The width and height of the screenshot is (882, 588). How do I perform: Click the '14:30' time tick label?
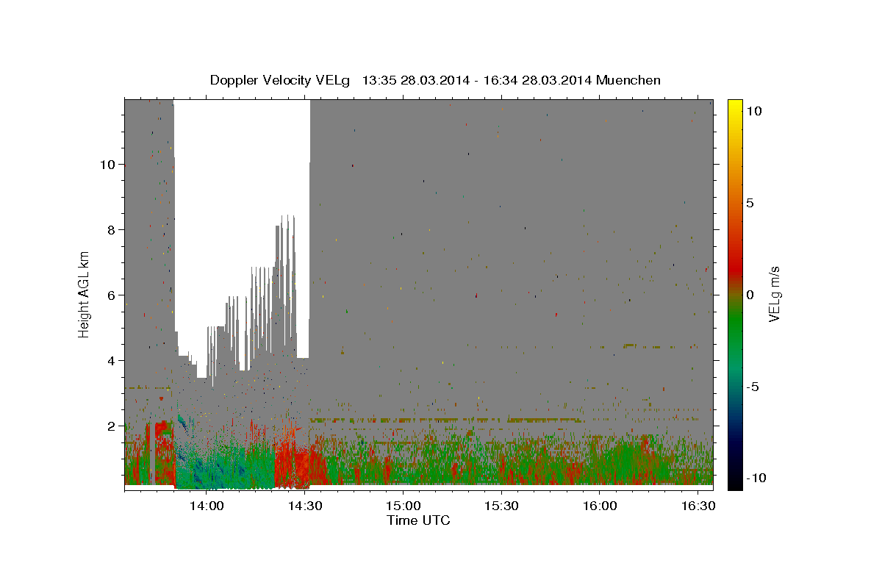[305, 506]
